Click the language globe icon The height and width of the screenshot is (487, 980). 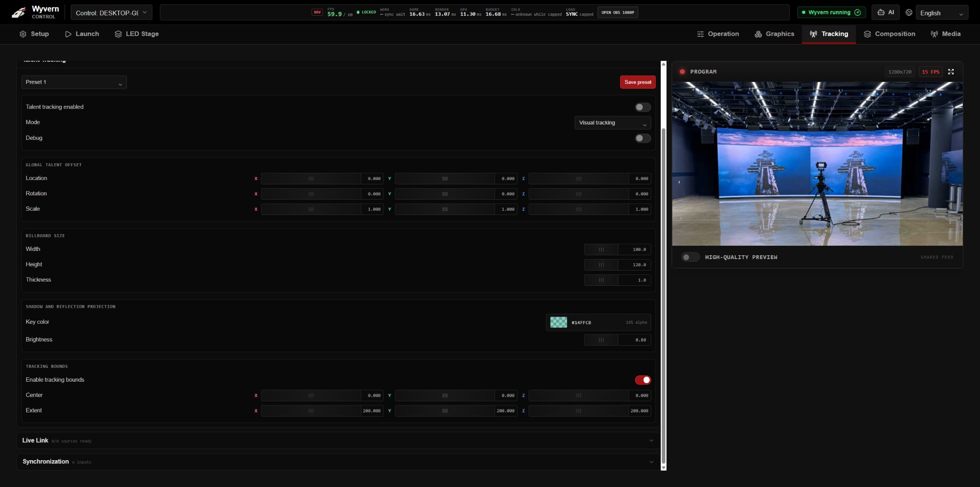coord(909,12)
